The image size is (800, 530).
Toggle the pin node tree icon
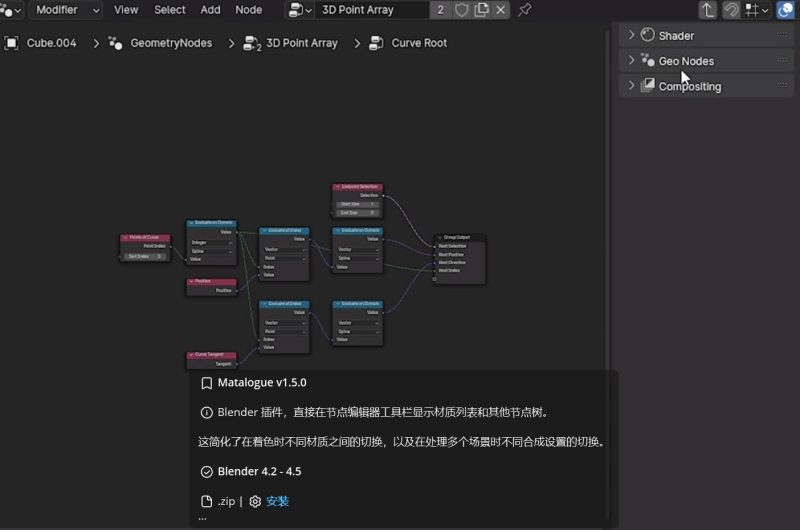click(525, 10)
